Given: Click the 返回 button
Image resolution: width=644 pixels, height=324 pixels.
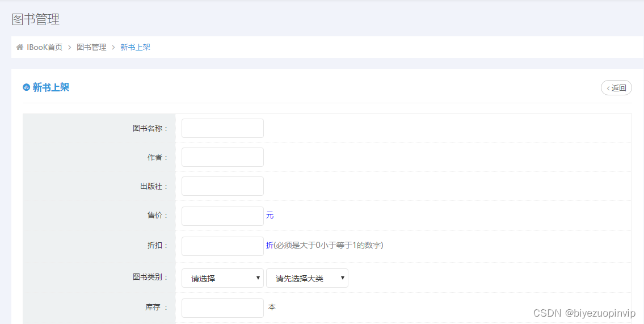Looking at the screenshot, I should [x=616, y=88].
